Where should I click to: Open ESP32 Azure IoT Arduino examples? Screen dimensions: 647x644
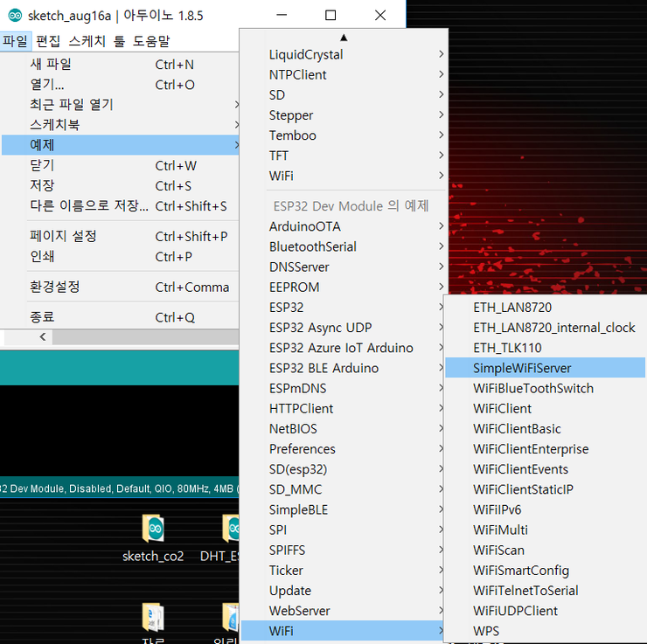(343, 348)
